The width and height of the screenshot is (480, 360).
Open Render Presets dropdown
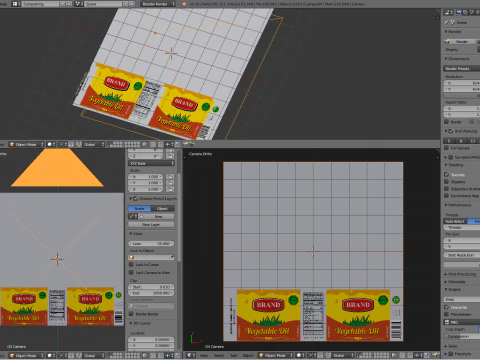[x=462, y=68]
